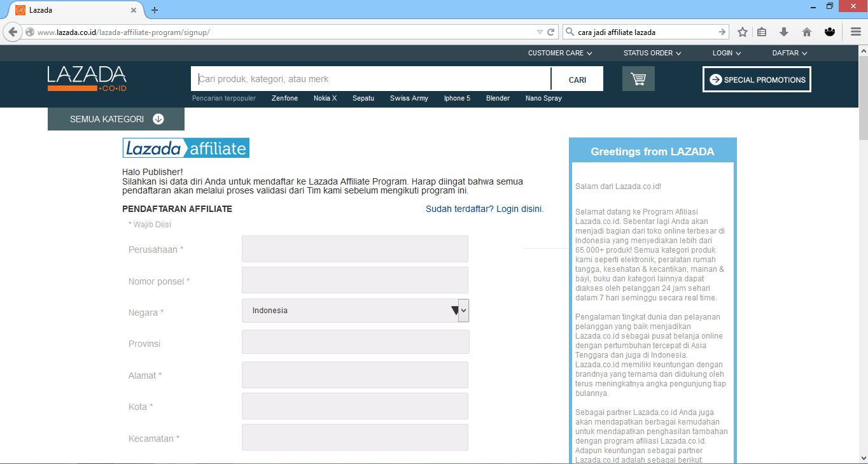This screenshot has height=464, width=868.
Task: Expand the Login dropdown
Action: 727,53
